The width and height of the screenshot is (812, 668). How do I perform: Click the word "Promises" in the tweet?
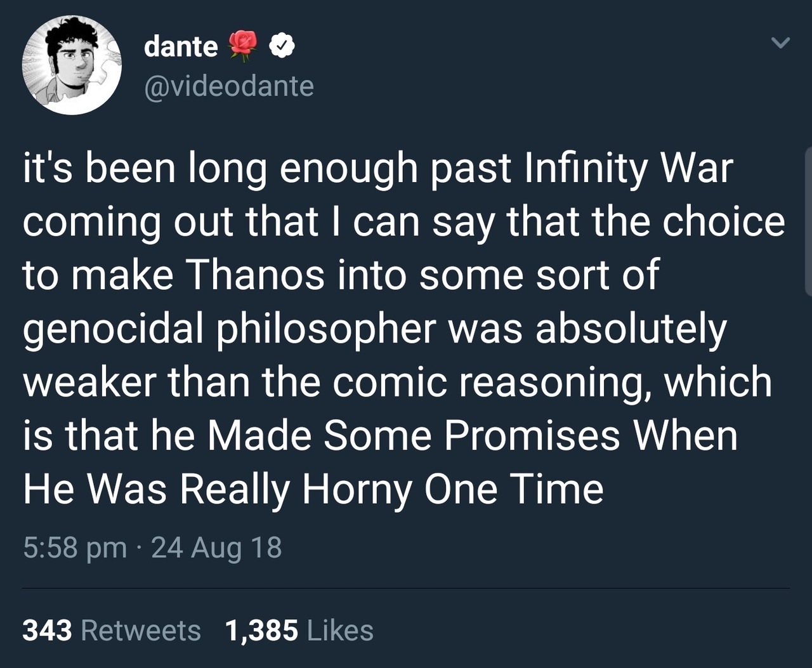pyautogui.click(x=532, y=436)
